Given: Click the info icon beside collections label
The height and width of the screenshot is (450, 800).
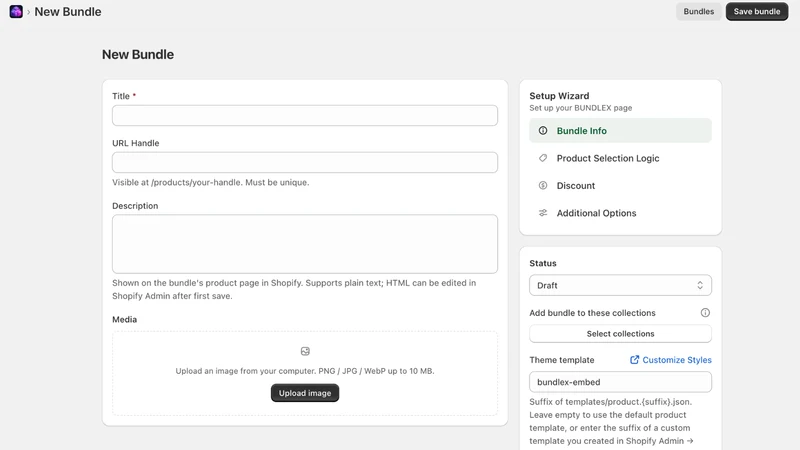Looking at the screenshot, I should coord(705,313).
